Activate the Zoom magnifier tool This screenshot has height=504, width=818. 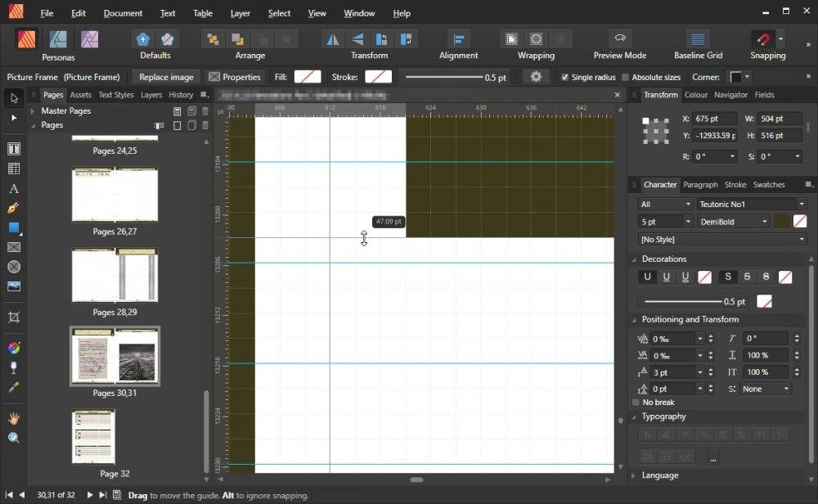14,438
